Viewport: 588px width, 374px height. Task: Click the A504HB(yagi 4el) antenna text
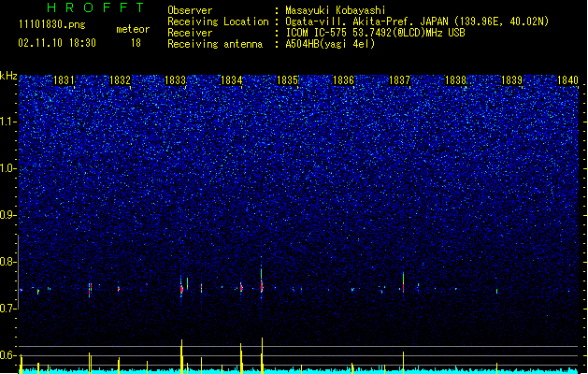point(330,44)
